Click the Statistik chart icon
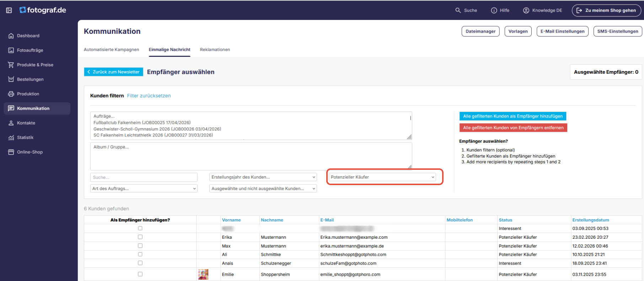Viewport: 644px width, 281px height. 11,138
